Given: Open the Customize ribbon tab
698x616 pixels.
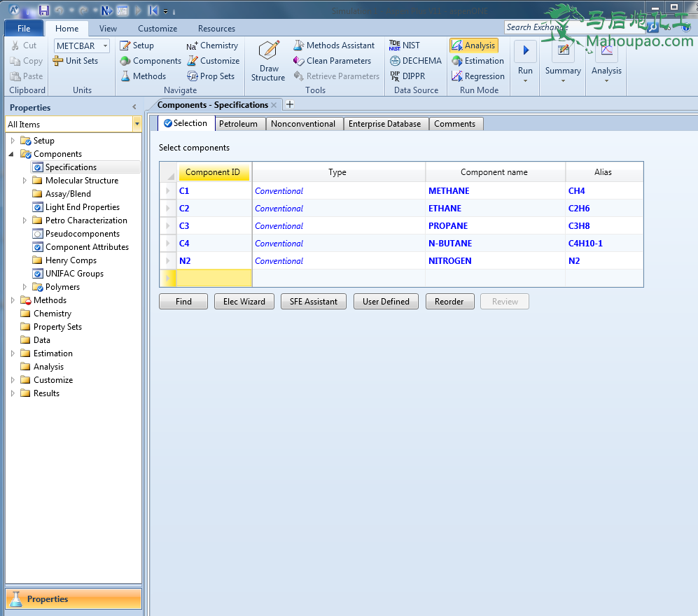Looking at the screenshot, I should point(158,29).
